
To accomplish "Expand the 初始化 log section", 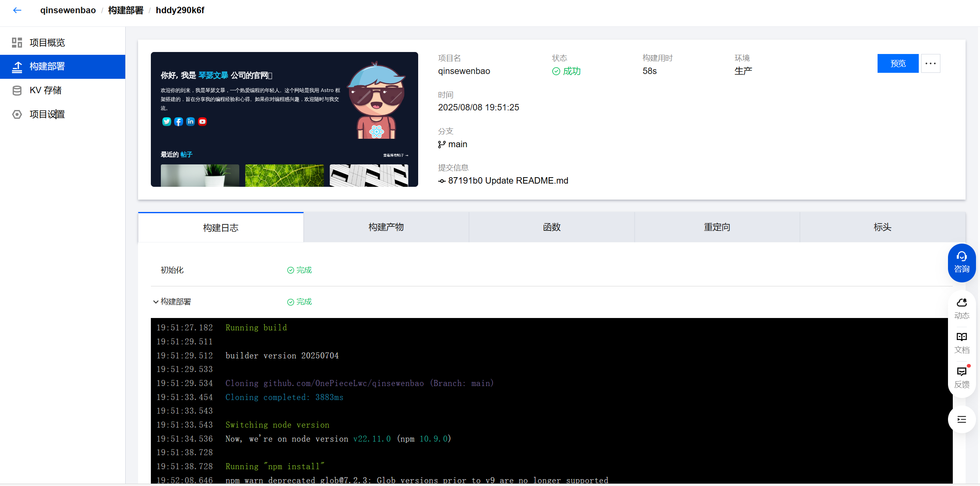I will 172,270.
